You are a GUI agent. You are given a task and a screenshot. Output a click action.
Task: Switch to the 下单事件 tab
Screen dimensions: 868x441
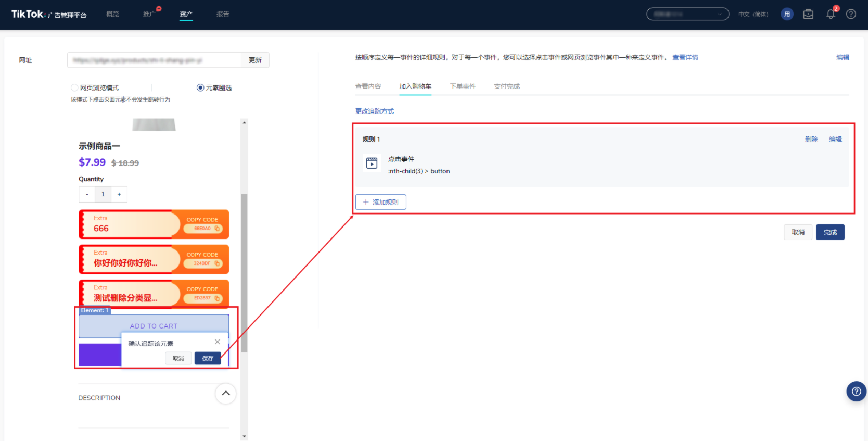coord(463,86)
